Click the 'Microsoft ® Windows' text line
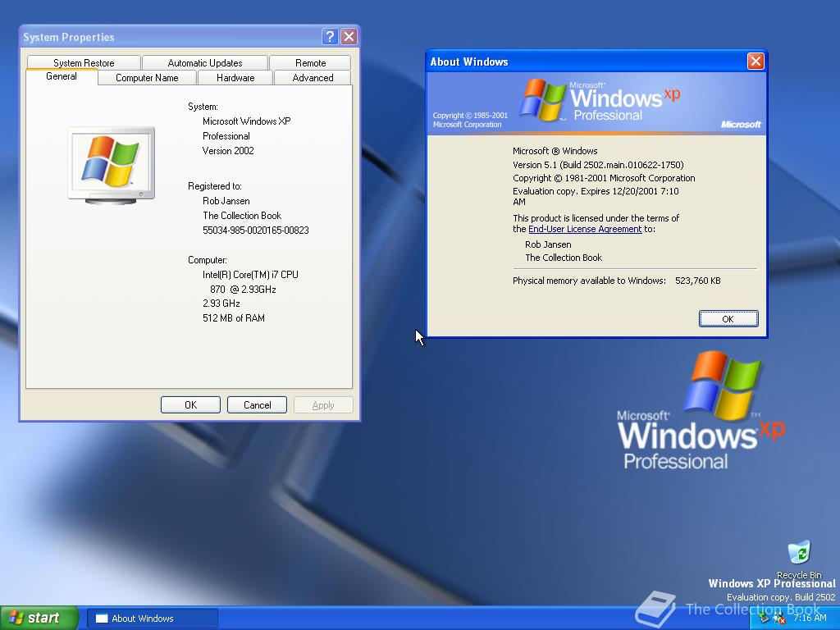The height and width of the screenshot is (630, 840). click(x=555, y=151)
